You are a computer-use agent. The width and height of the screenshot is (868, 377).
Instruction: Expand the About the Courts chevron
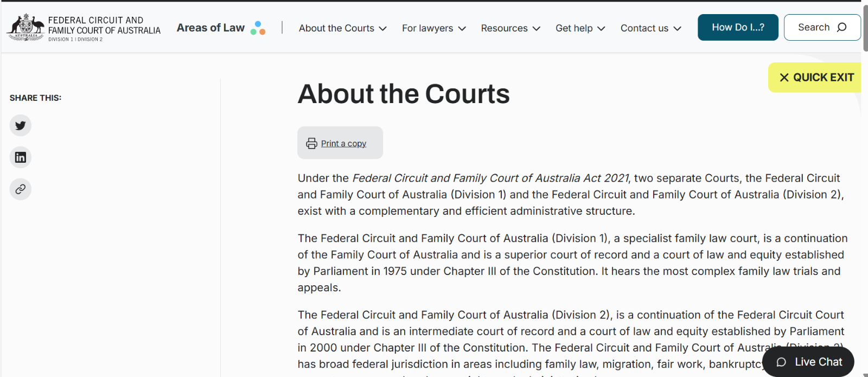pos(383,29)
